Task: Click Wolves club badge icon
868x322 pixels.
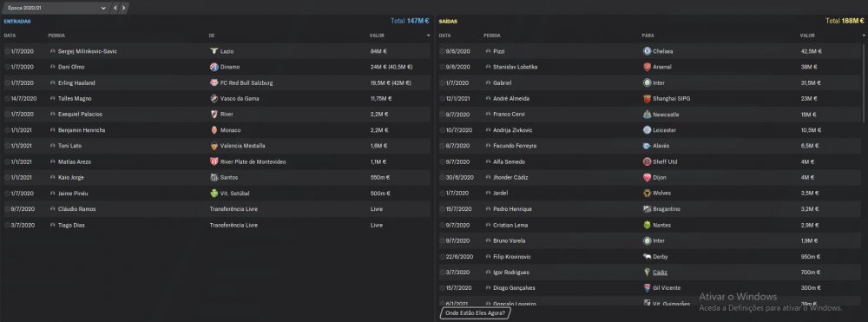Action: pos(647,193)
